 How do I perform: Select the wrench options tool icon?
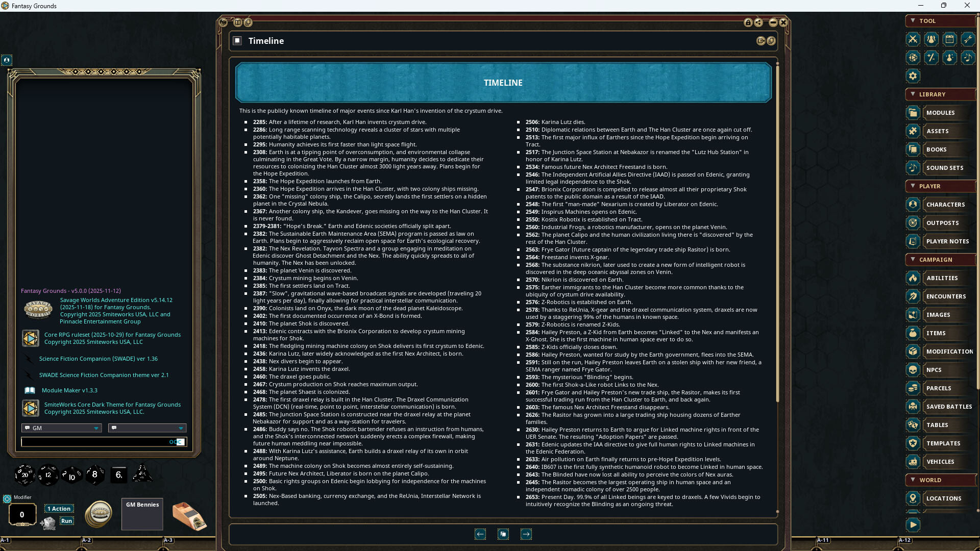click(x=968, y=39)
